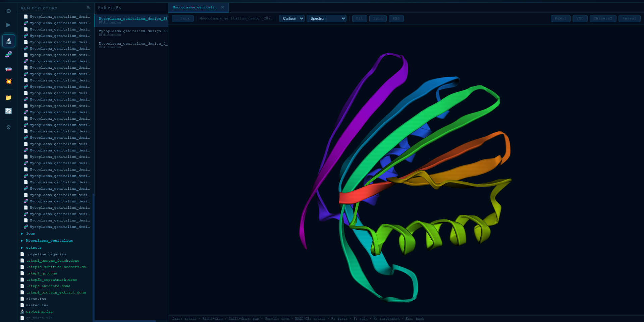
Task: Open .step3_annotate.done file
Action: [x=48, y=286]
